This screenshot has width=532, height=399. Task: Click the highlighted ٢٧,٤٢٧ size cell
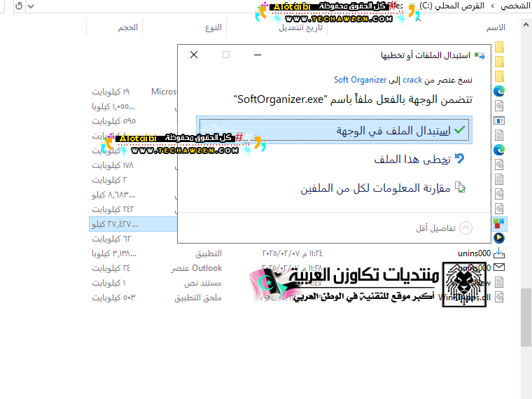point(115,224)
